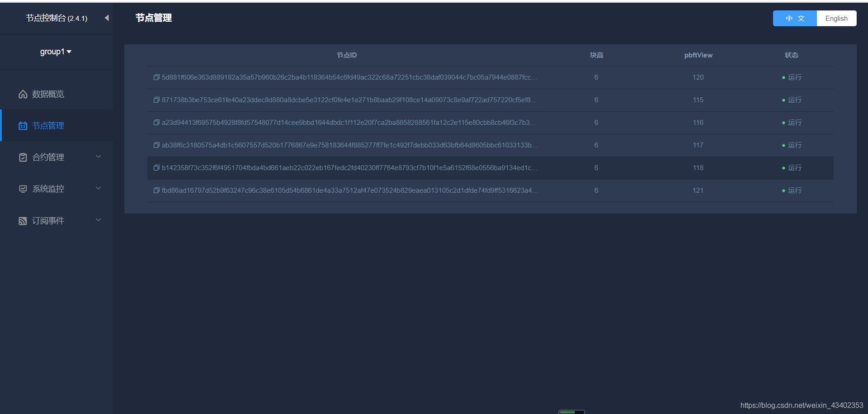Click node ID text fbd86ad16797d52b9f6324...

[350, 190]
